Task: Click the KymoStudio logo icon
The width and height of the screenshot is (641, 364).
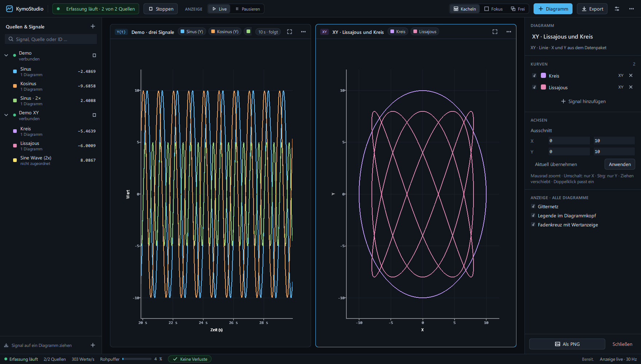Action: (x=9, y=9)
